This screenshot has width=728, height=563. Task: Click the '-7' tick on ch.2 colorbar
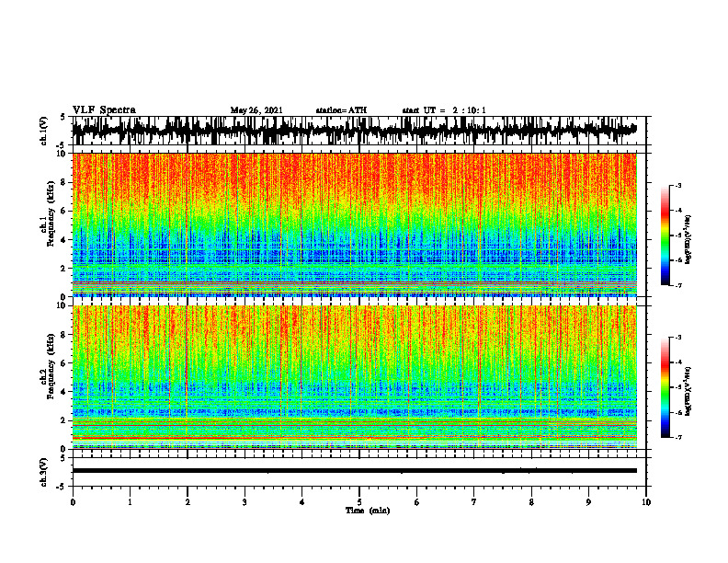tap(678, 437)
